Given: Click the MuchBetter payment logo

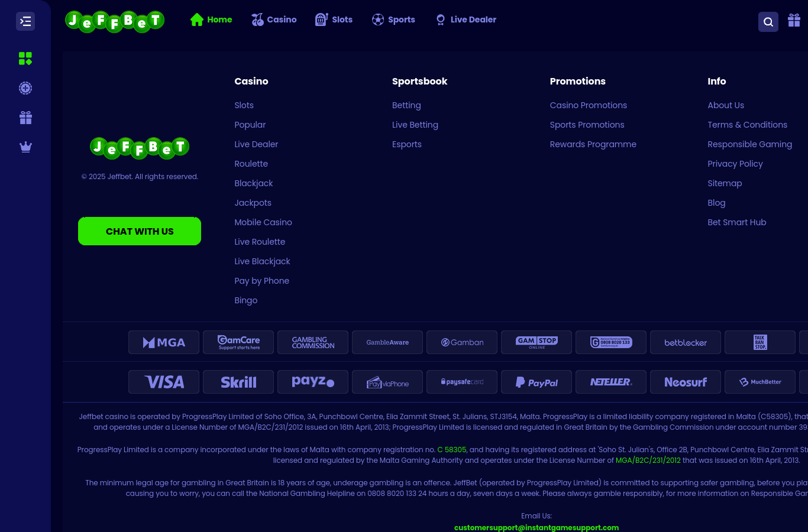Looking at the screenshot, I should click(760, 382).
